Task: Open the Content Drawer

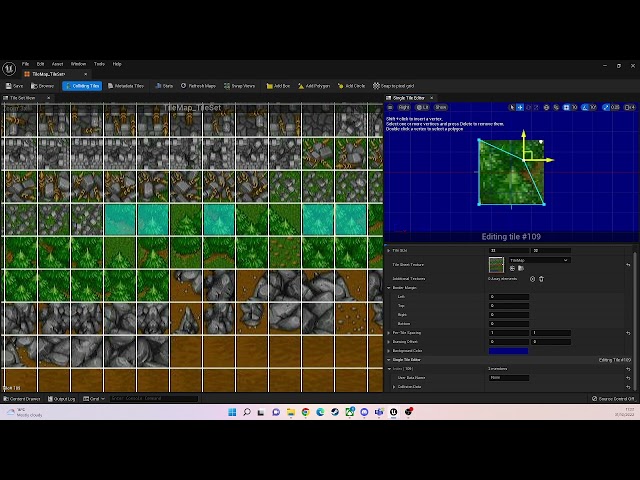Action: pyautogui.click(x=22, y=399)
